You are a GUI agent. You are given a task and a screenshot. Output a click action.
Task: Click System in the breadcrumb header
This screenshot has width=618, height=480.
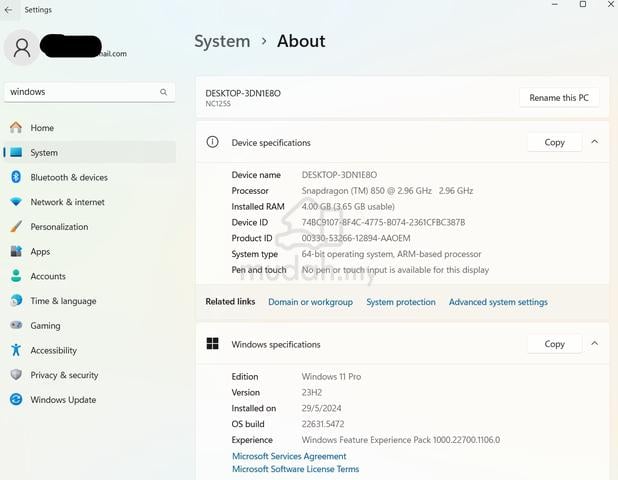[x=222, y=41]
